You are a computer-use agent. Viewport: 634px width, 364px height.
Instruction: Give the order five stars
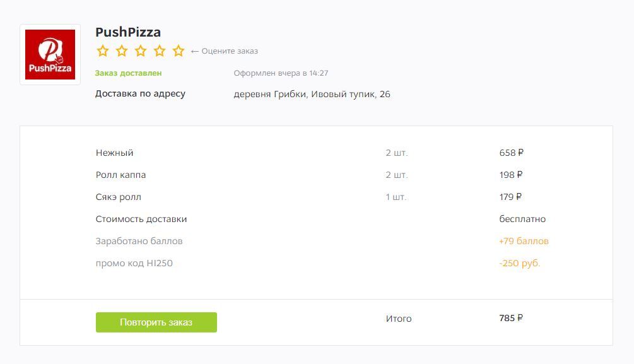click(179, 51)
